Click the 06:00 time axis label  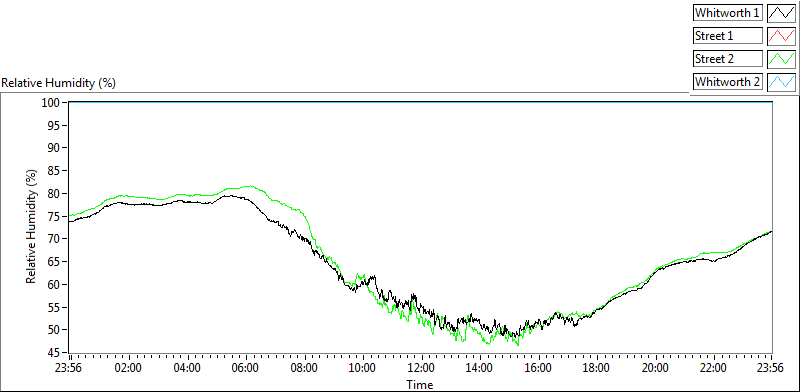point(245,368)
